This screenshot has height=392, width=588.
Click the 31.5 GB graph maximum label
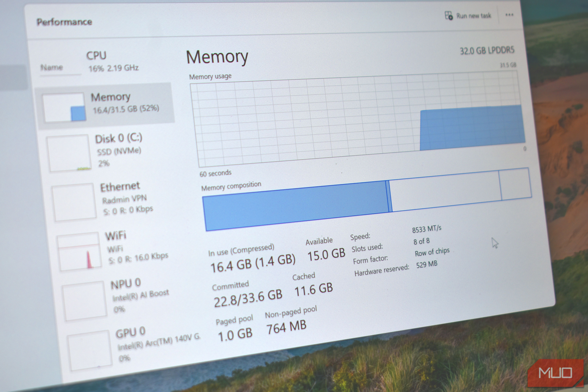508,65
